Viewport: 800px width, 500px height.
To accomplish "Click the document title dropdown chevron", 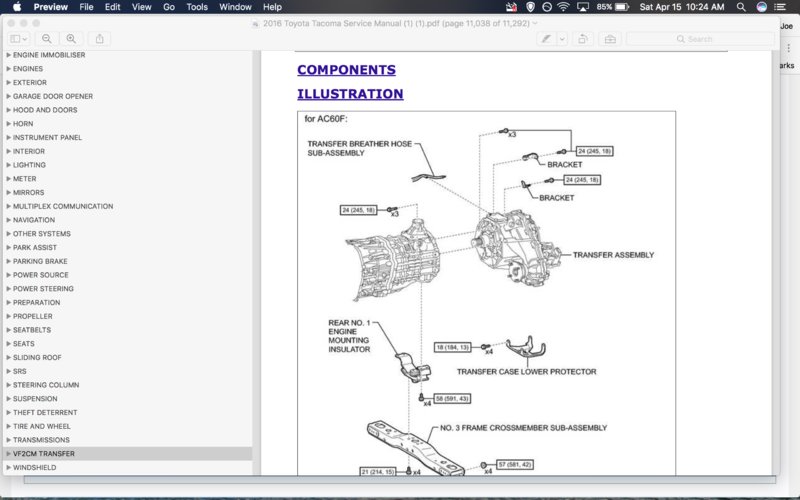I will pos(535,23).
